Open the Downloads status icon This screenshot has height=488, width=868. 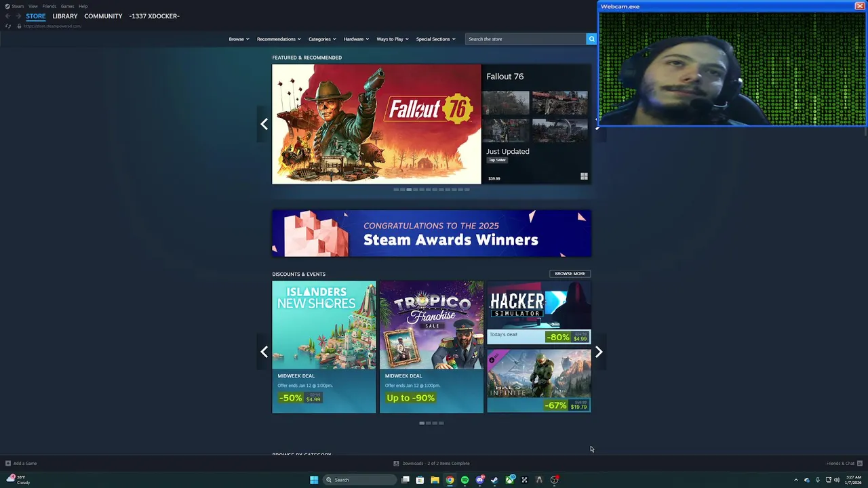point(397,464)
